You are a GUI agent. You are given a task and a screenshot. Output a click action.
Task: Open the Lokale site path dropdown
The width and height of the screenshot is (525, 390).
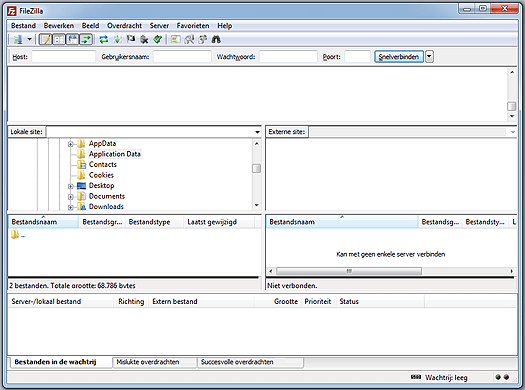pyautogui.click(x=257, y=132)
